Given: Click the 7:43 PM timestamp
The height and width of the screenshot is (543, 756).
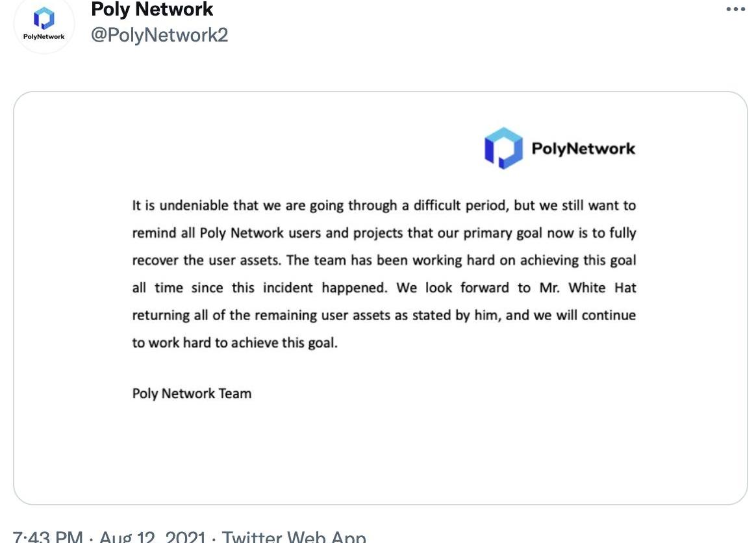Looking at the screenshot, I should (x=47, y=537).
